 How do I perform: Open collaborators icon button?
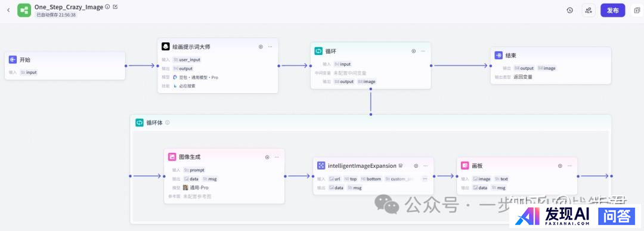pos(589,10)
